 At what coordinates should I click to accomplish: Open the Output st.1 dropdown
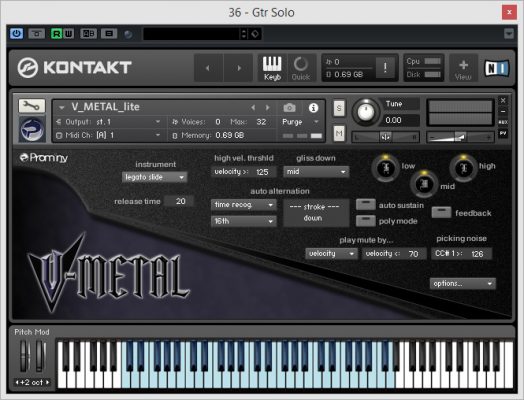(109, 122)
